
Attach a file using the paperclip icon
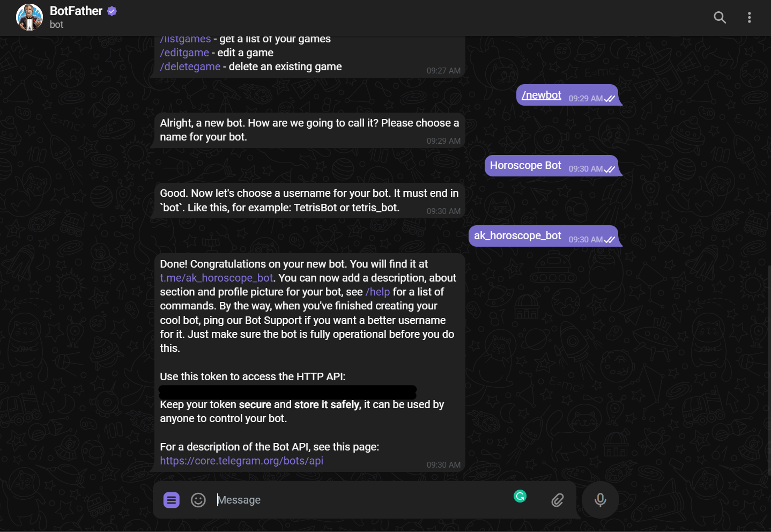coord(557,500)
